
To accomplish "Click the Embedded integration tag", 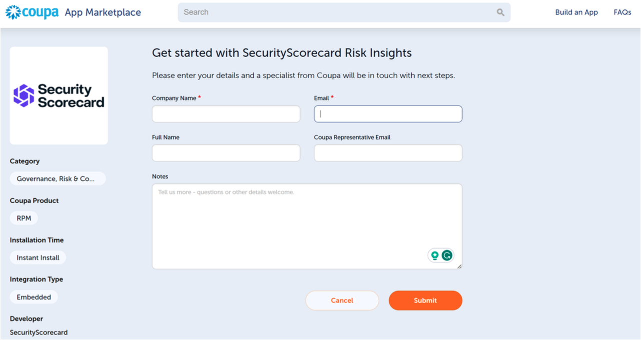I will coord(34,296).
